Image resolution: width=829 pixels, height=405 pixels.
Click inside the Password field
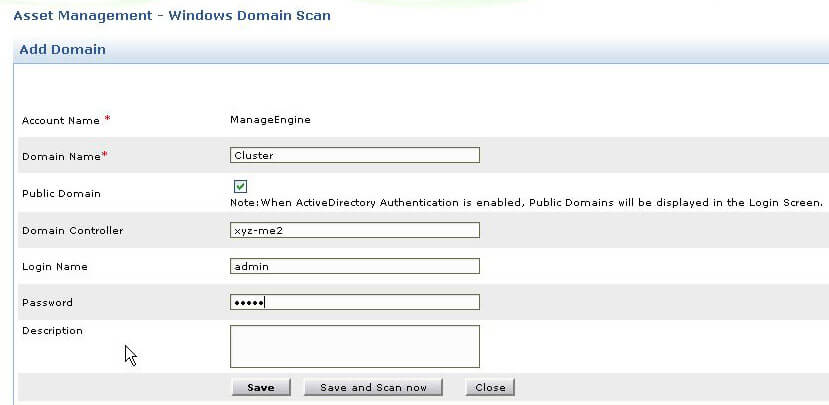click(354, 302)
